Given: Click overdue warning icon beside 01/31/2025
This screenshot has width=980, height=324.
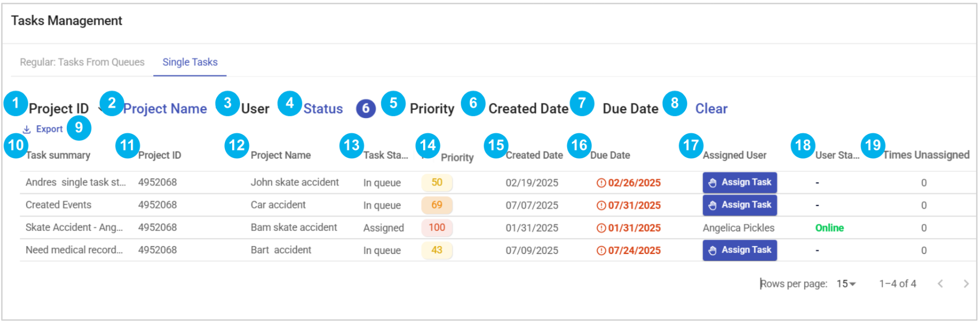Looking at the screenshot, I should (601, 228).
